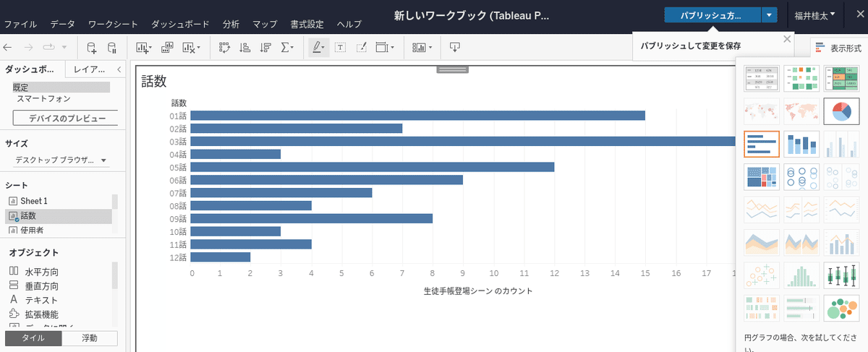Click the sort ascending icon

(244, 48)
